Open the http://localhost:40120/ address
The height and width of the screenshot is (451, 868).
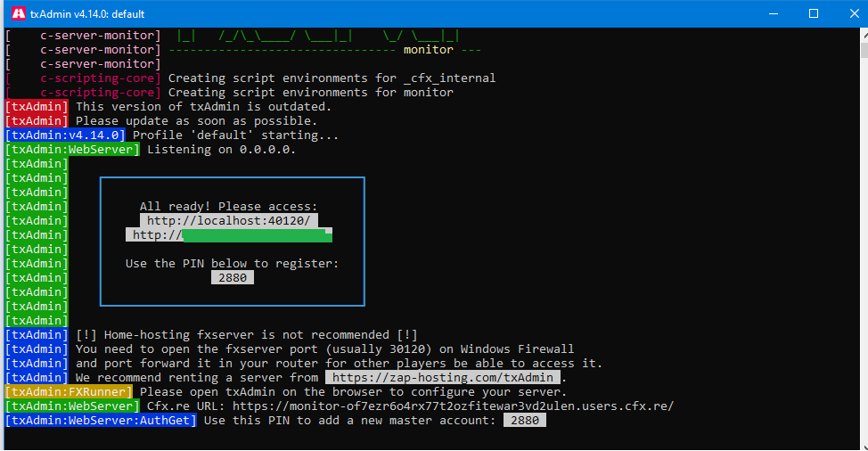click(x=229, y=220)
